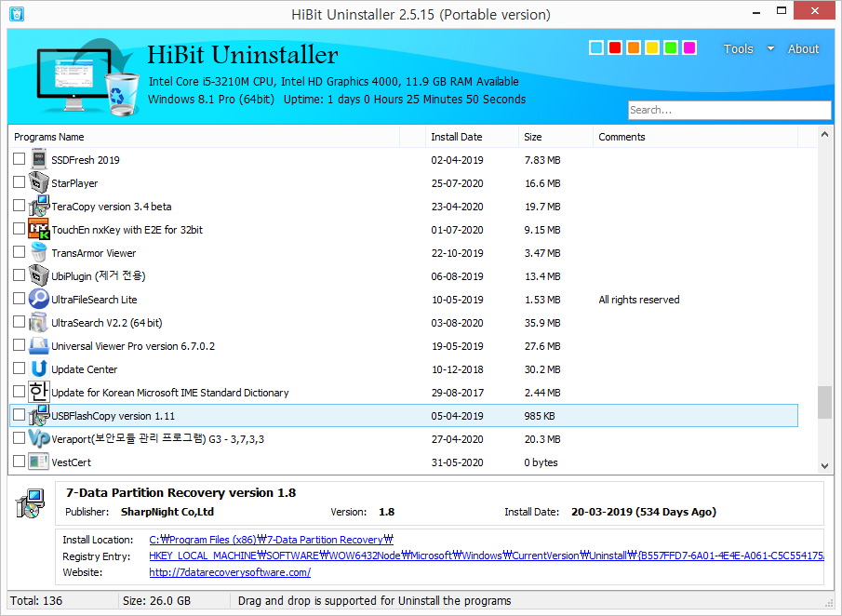842x616 pixels.
Task: Click the 'Total: 136' status bar entry
Action: [36, 600]
